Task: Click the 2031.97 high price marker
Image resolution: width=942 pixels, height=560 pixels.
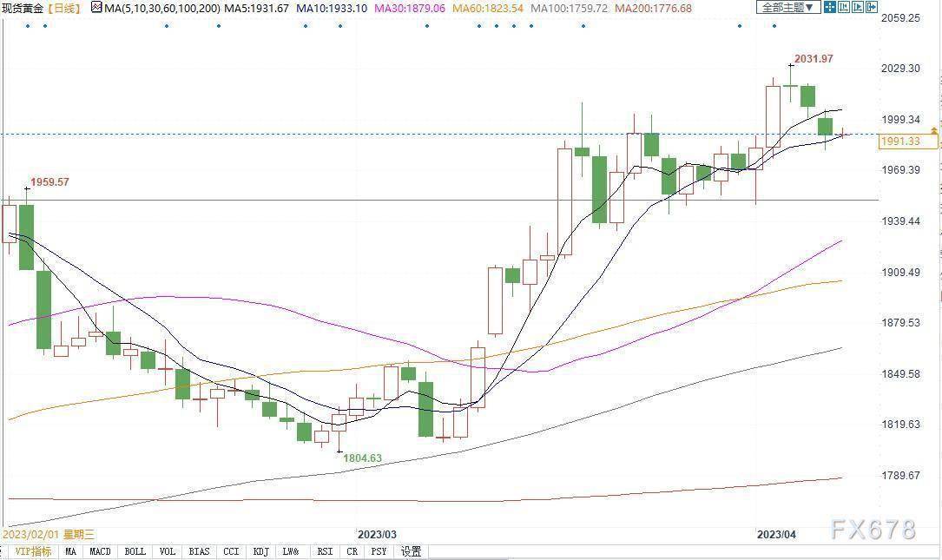Action: tap(812, 59)
